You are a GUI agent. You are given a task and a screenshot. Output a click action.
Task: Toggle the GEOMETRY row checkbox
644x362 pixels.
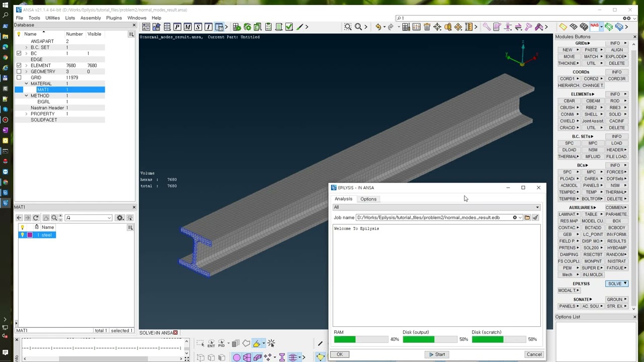click(x=19, y=71)
